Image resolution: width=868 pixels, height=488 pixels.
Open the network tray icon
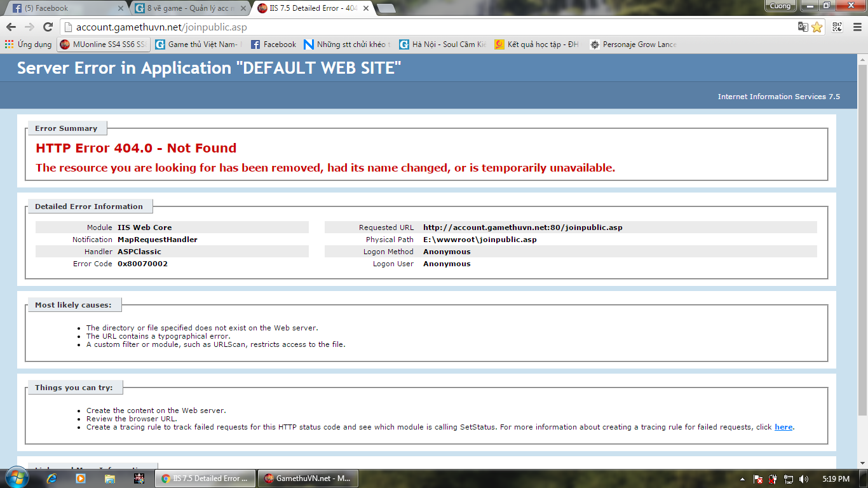click(789, 479)
